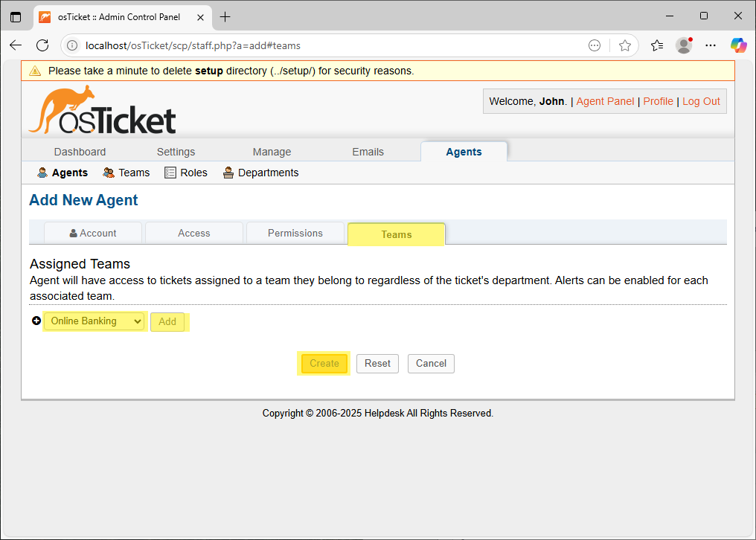Click the setup warning triangle icon
Image resolution: width=756 pixels, height=540 pixels.
click(35, 71)
